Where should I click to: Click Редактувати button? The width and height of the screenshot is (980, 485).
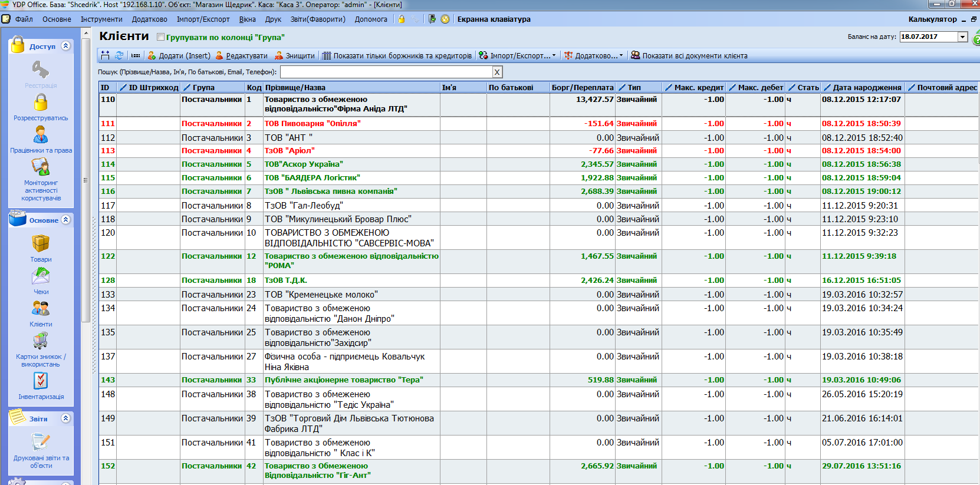point(241,55)
